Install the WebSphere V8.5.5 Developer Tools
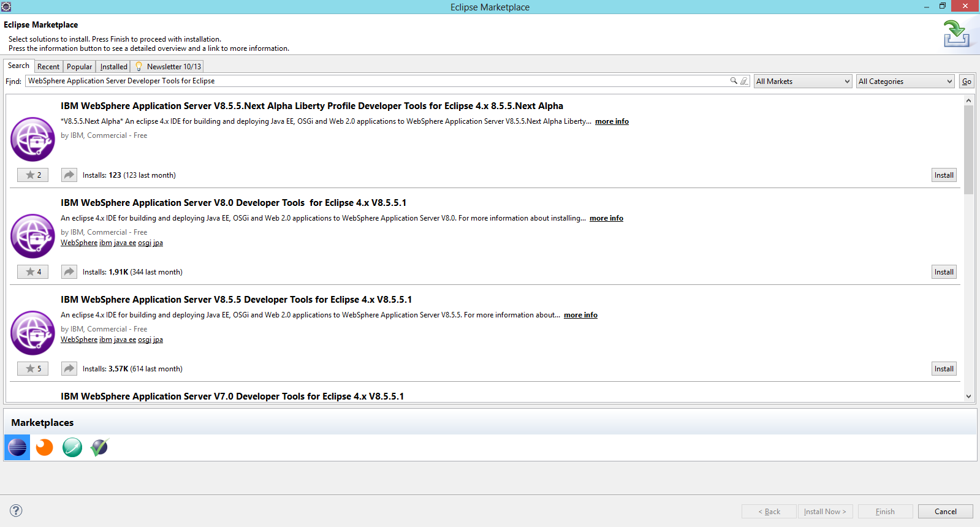980x527 pixels. tap(944, 369)
